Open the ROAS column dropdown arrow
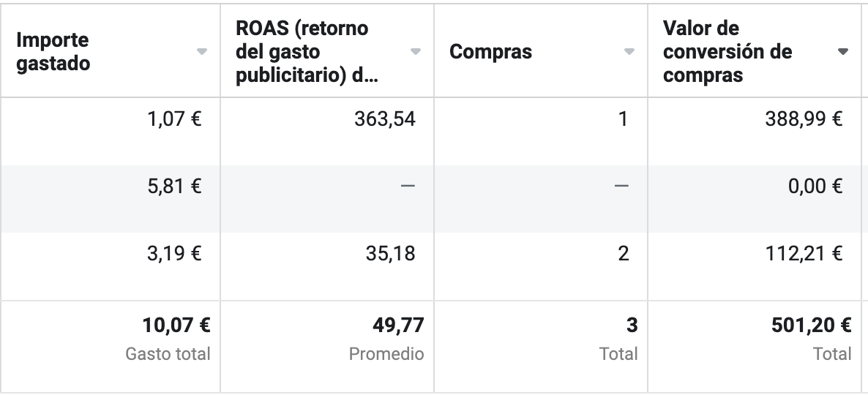The height and width of the screenshot is (395, 868). [x=415, y=51]
